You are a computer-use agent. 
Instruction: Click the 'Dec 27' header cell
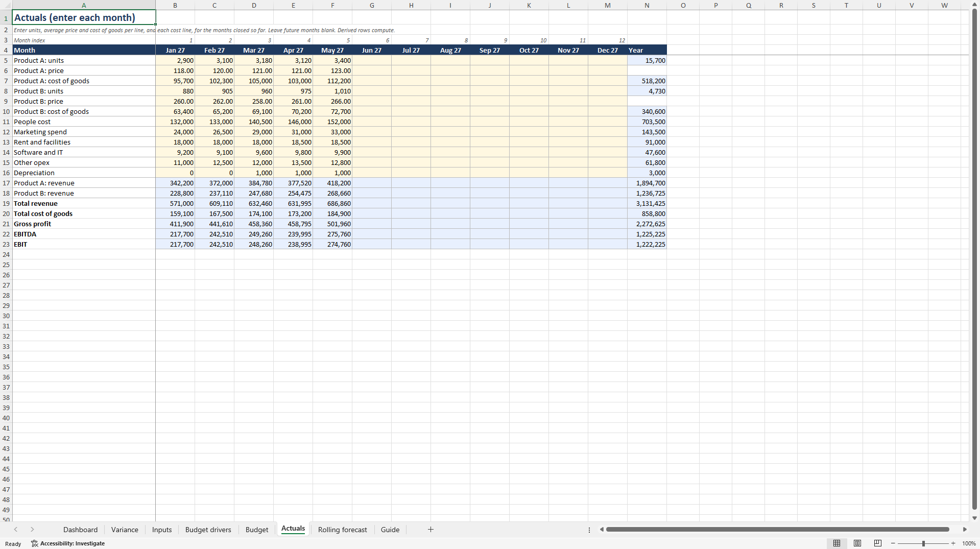click(608, 50)
